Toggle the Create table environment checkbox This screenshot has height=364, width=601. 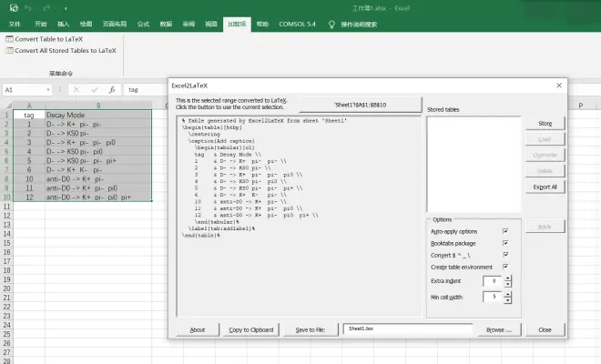(x=505, y=267)
